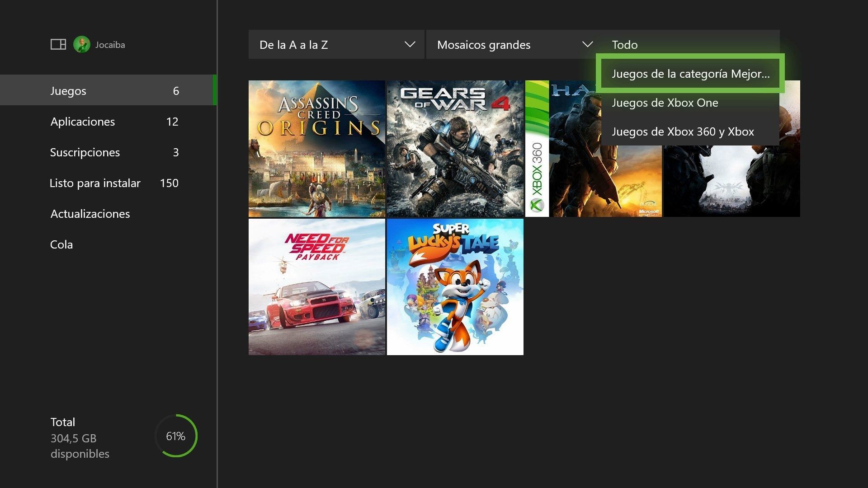Choose Juegos de Xbox One filter
The height and width of the screenshot is (488, 868).
coord(665,103)
